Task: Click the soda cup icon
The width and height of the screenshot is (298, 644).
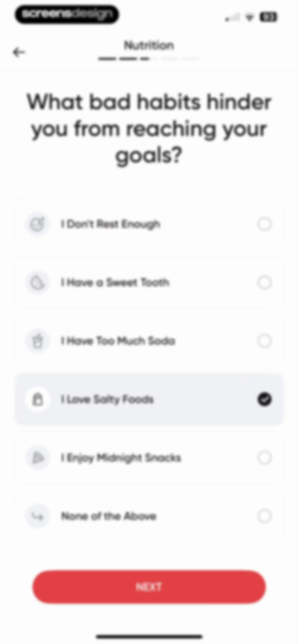Action: tap(37, 341)
